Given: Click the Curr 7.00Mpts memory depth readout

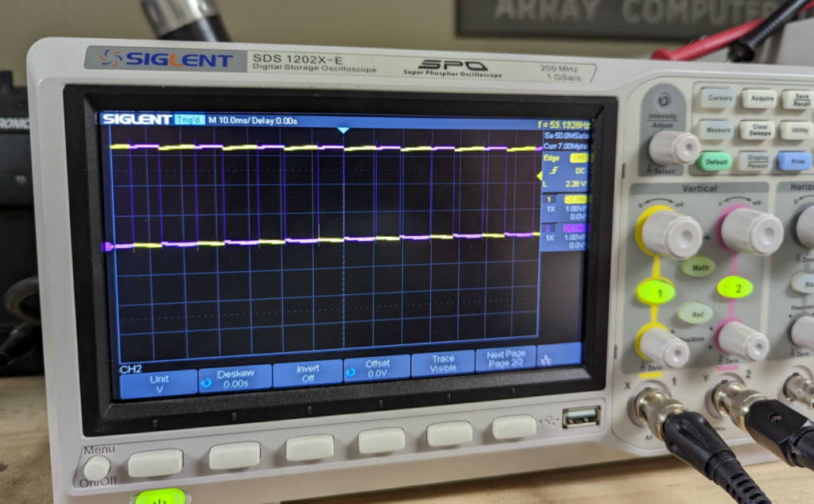Looking at the screenshot, I should coord(565,146).
